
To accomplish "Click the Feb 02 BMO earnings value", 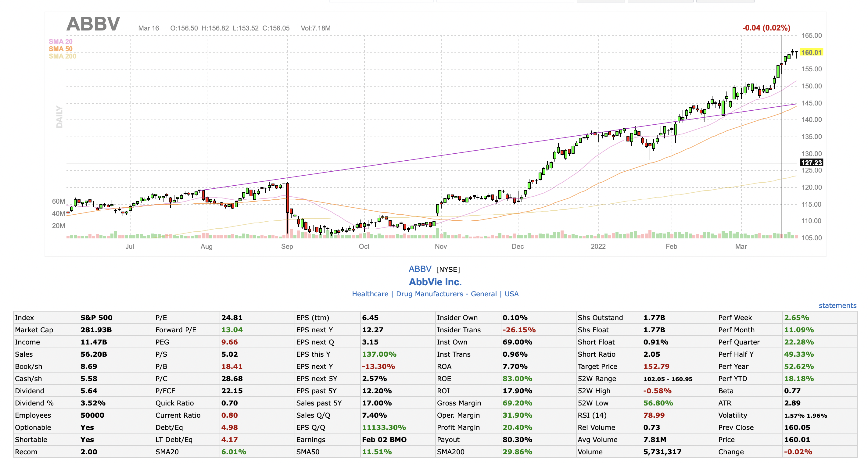I will [384, 439].
